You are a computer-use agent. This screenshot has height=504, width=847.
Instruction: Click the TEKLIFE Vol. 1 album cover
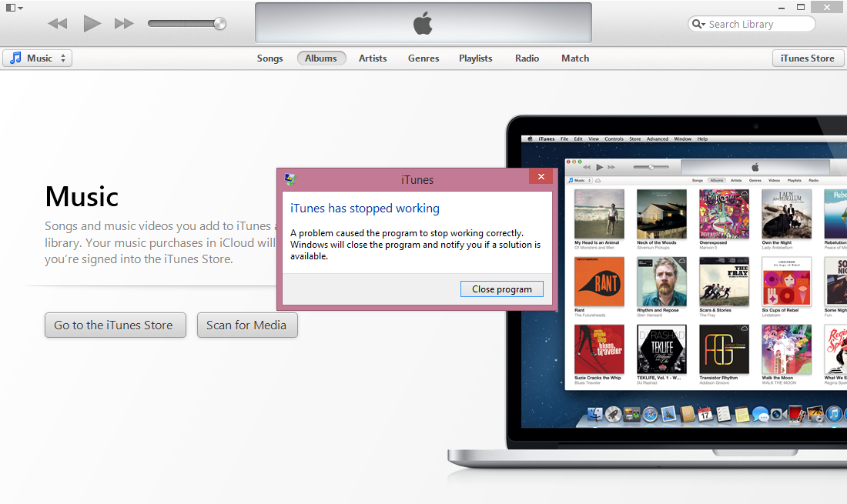[x=661, y=349]
